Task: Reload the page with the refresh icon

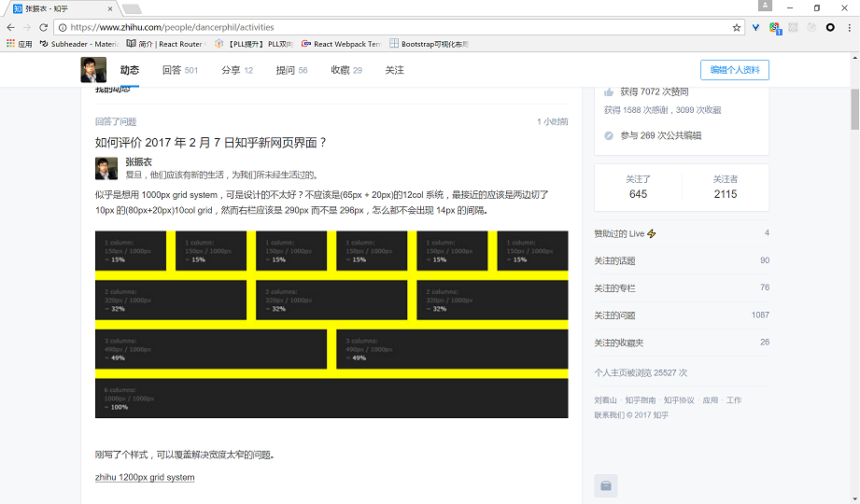Action: (x=43, y=27)
